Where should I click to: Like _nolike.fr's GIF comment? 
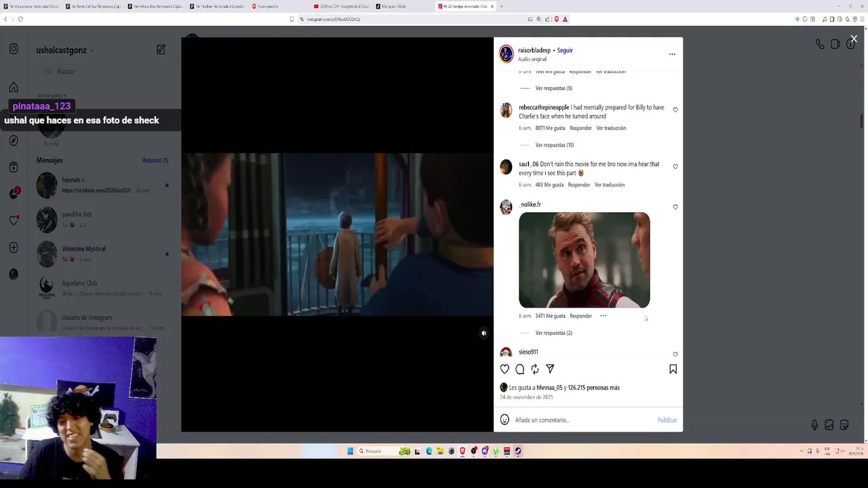(675, 207)
